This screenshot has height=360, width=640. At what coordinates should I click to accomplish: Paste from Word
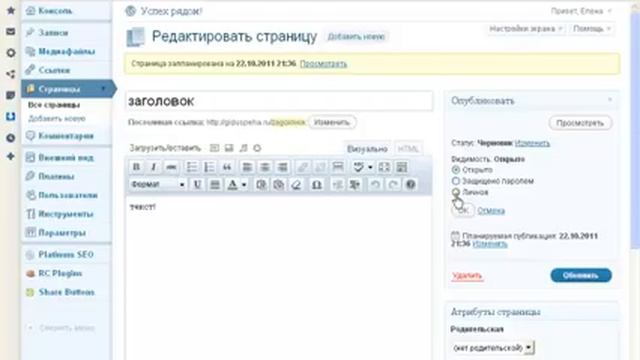279,184
